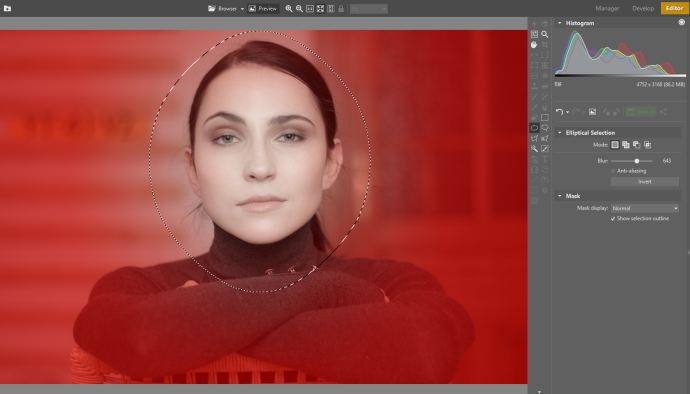Image resolution: width=690 pixels, height=394 pixels.
Task: Click the fit to height icon
Action: pyautogui.click(x=330, y=8)
